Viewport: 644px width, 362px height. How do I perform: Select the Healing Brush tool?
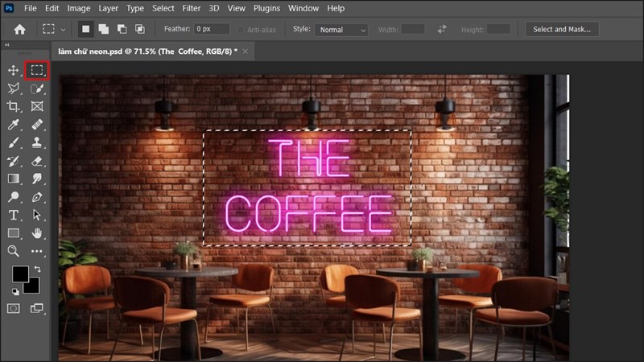[37, 125]
